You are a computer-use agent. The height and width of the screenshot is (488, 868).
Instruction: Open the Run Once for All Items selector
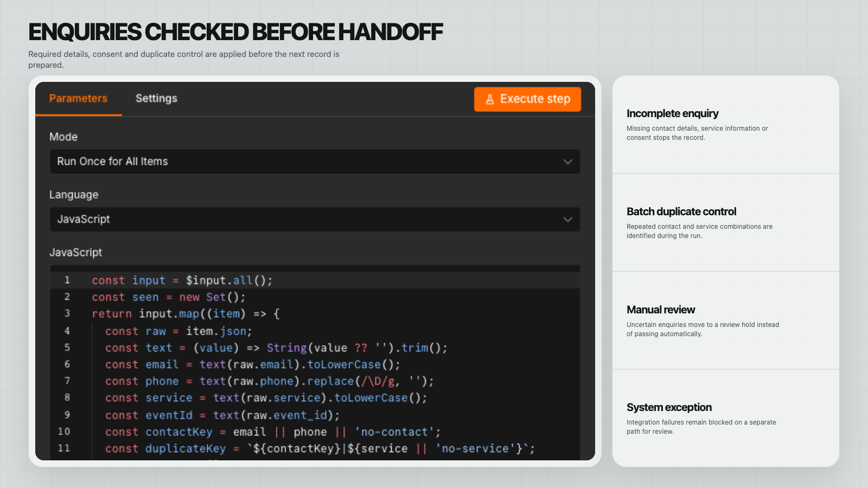[x=315, y=162]
